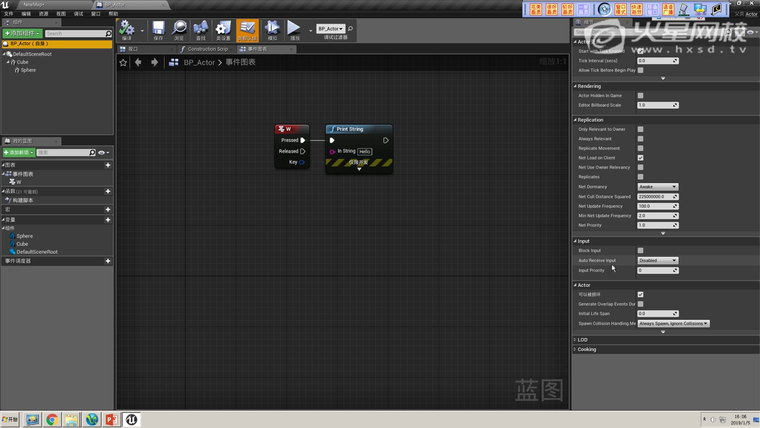Click the favorite star icon beside breadcrumb

[124, 62]
